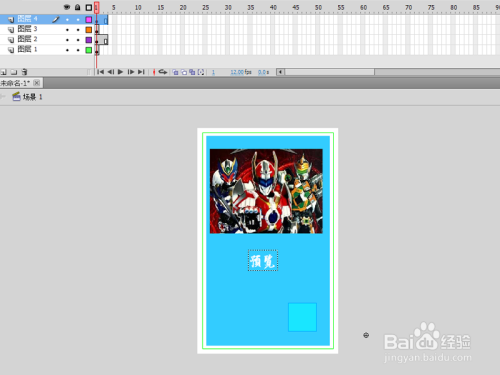Click the Play button in timeline controls

pyautogui.click(x=120, y=72)
